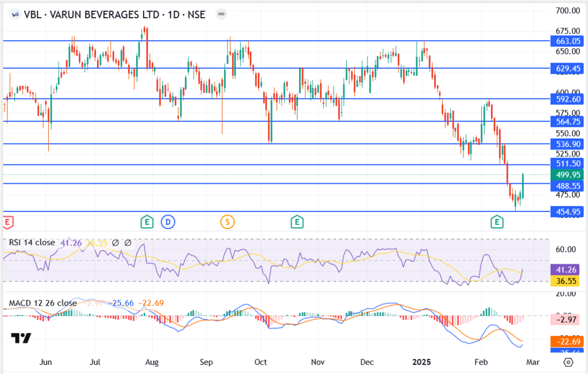Screen dimensions: 588x374
Task: Click the green E earnings marker near August
Action: pos(147,221)
